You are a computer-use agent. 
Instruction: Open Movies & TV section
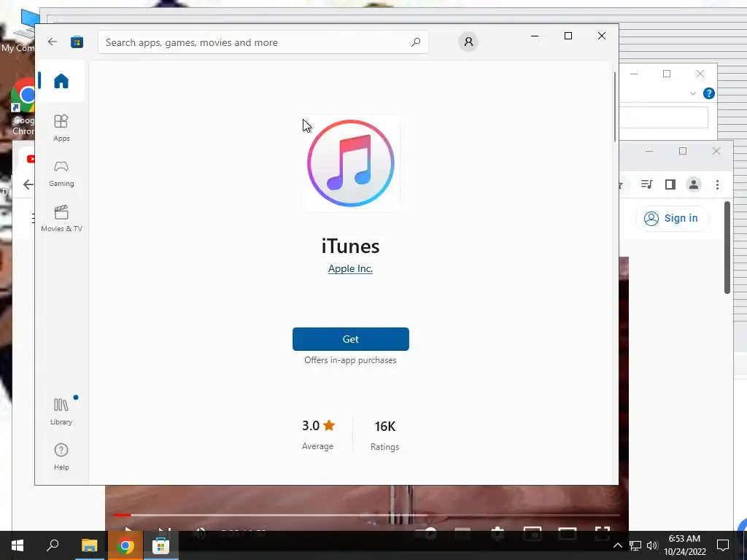[x=61, y=219]
